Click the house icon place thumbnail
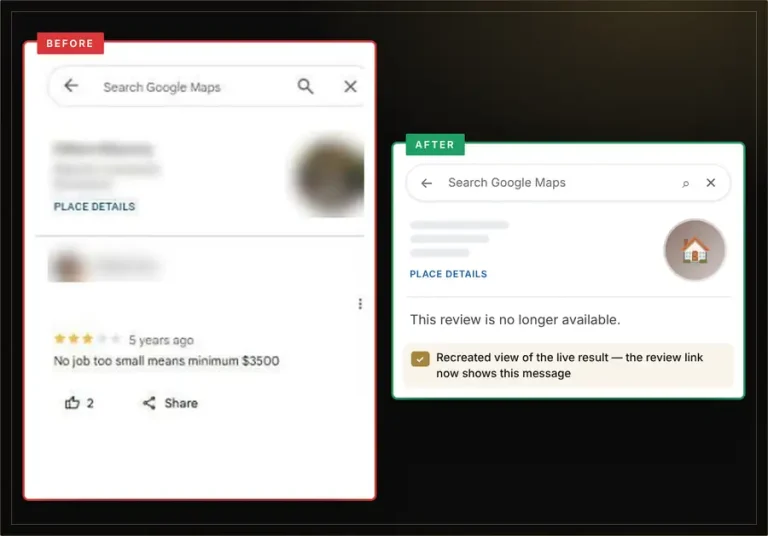 (695, 250)
